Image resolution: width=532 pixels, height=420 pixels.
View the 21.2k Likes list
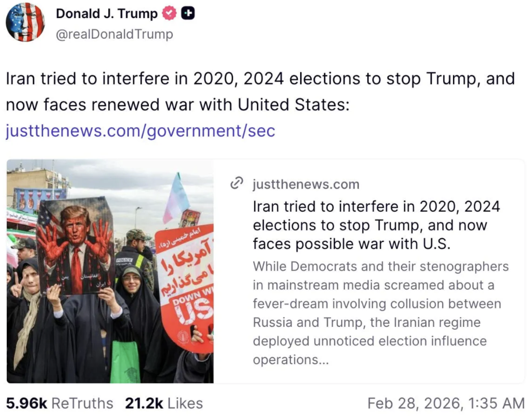click(x=164, y=403)
